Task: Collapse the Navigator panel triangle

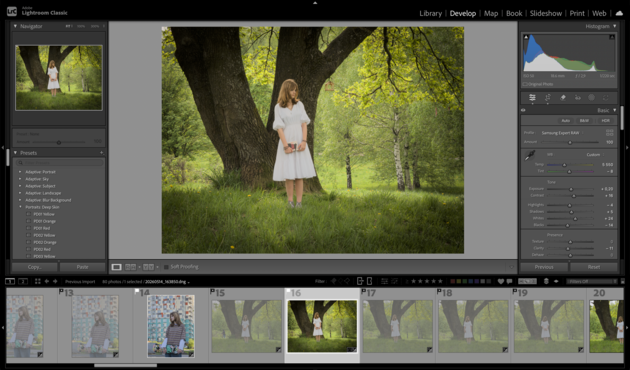Action: (15, 26)
